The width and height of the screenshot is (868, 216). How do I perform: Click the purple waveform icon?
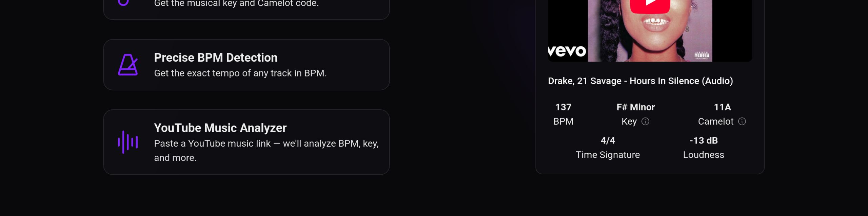coord(127,142)
